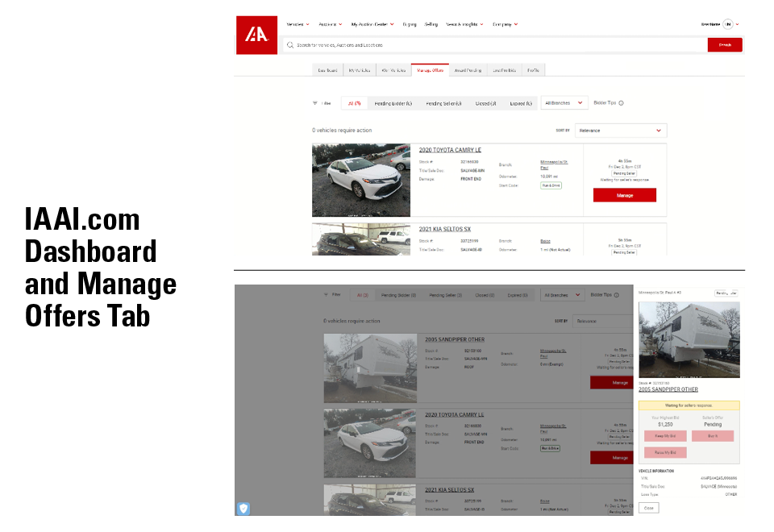774x532 pixels.
Task: Click the Bidder Tips info icon in upper screenshot
Action: 621,103
